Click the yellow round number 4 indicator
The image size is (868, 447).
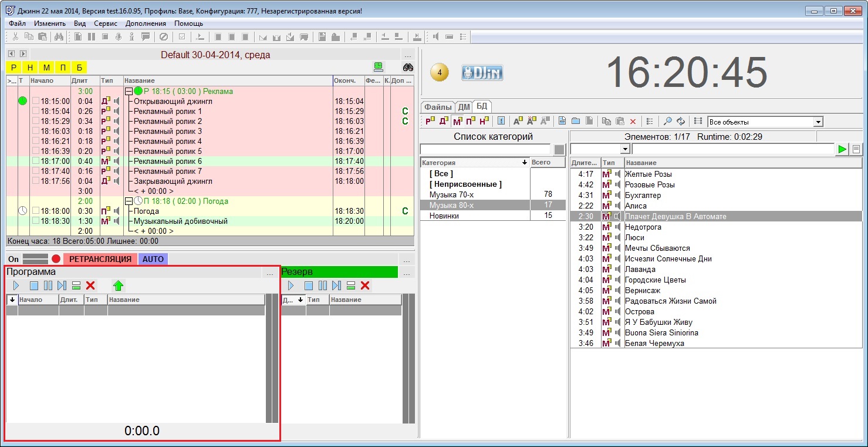[440, 73]
